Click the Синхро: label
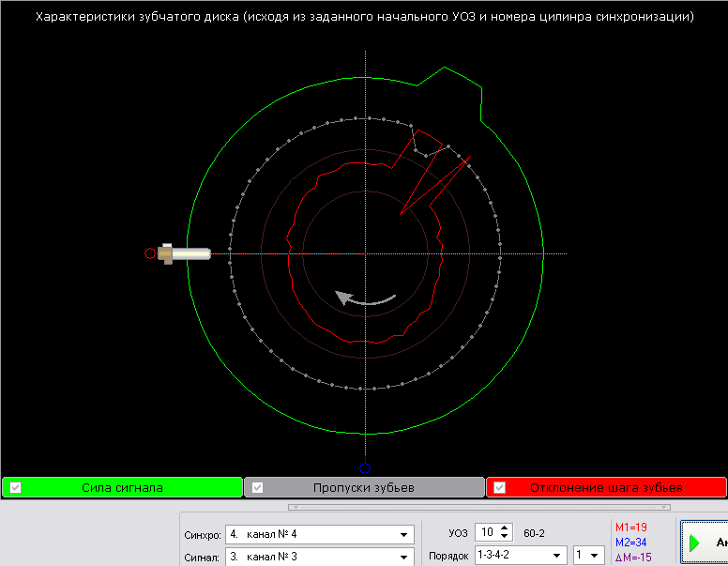This screenshot has height=566, width=728. pyautogui.click(x=203, y=535)
